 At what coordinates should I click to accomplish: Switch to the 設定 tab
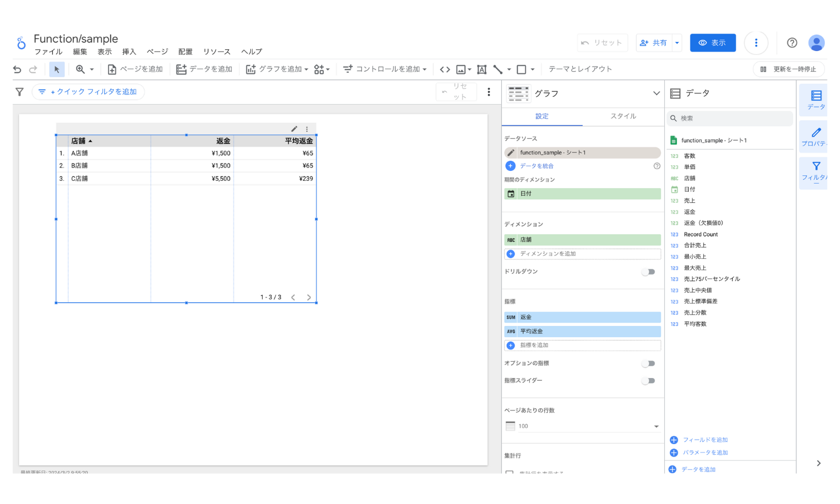[542, 116]
